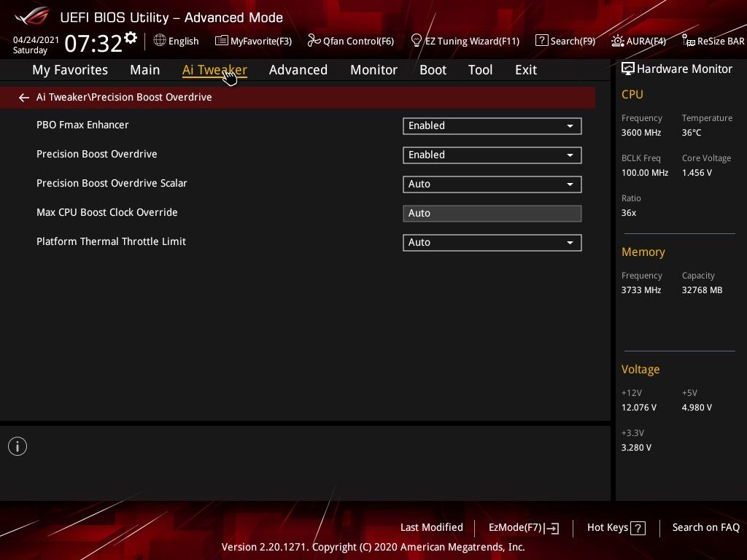This screenshot has width=747, height=560.
Task: Click the English language globe icon
Action: tap(160, 41)
